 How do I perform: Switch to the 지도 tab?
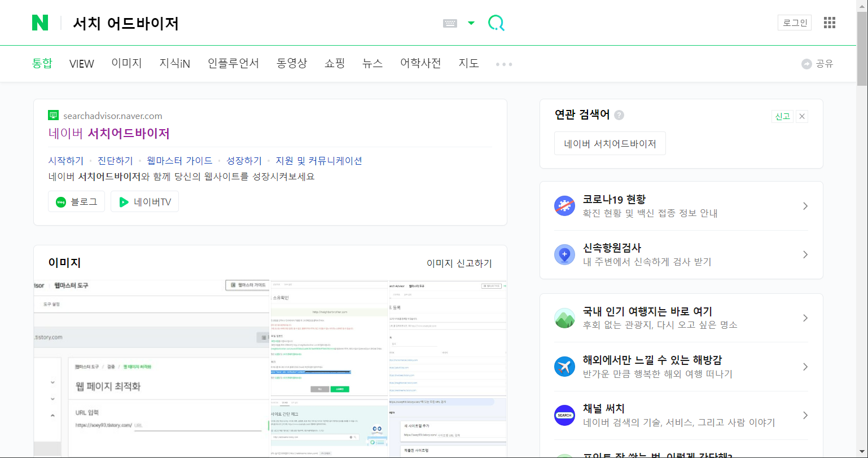[x=469, y=63]
